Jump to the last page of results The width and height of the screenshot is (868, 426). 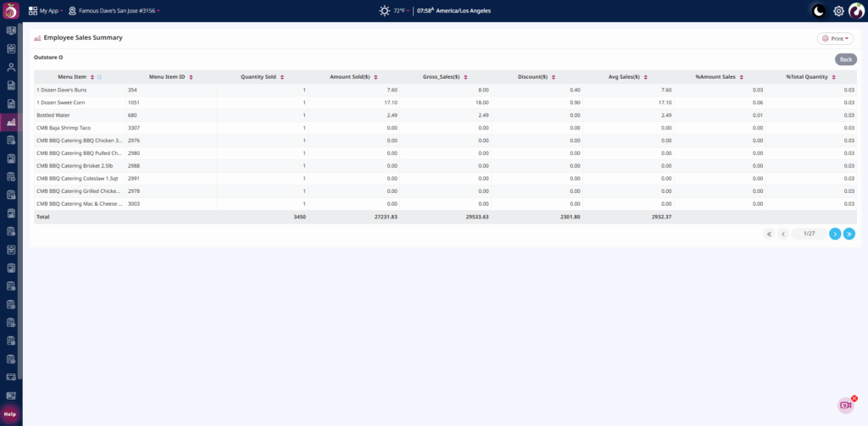tap(849, 234)
